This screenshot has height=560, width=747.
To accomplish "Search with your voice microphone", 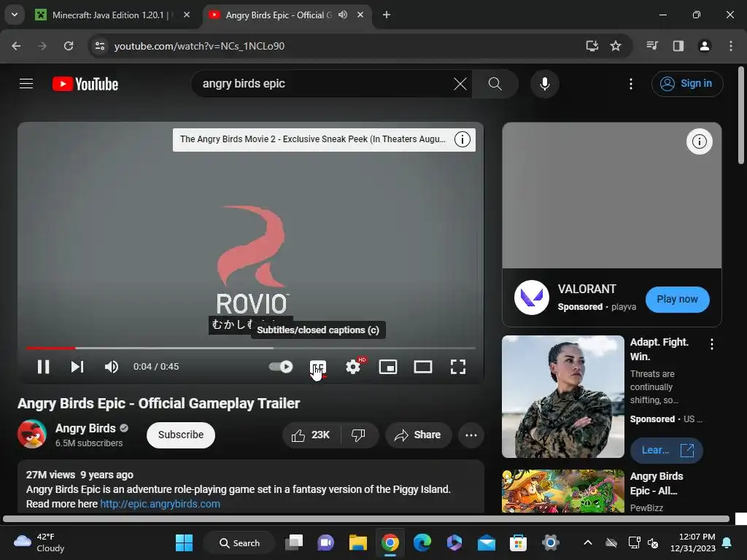I will (x=544, y=84).
